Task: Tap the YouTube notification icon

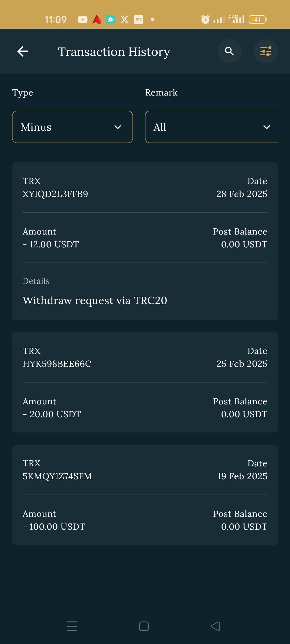Action: (x=82, y=19)
